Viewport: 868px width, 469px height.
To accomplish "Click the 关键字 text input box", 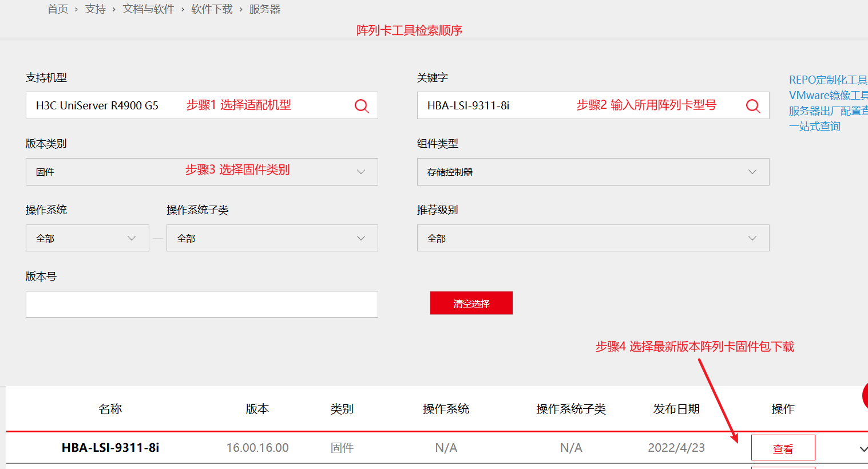I will [x=492, y=106].
